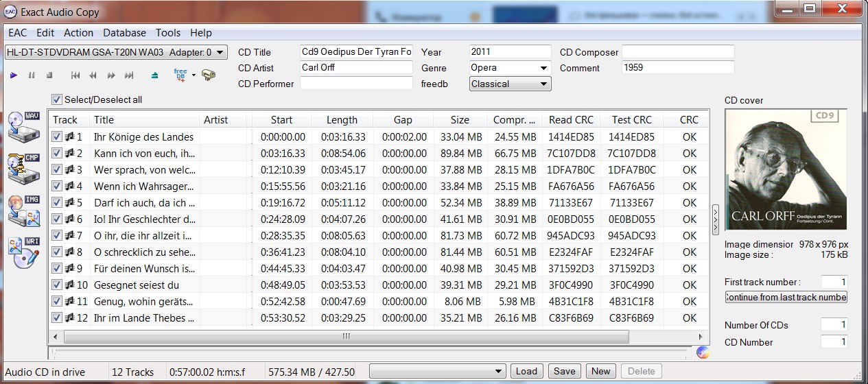This screenshot has height=384, width=868.
Task: Uncheck track 1 Ihr Könige des Landes
Action: point(57,137)
